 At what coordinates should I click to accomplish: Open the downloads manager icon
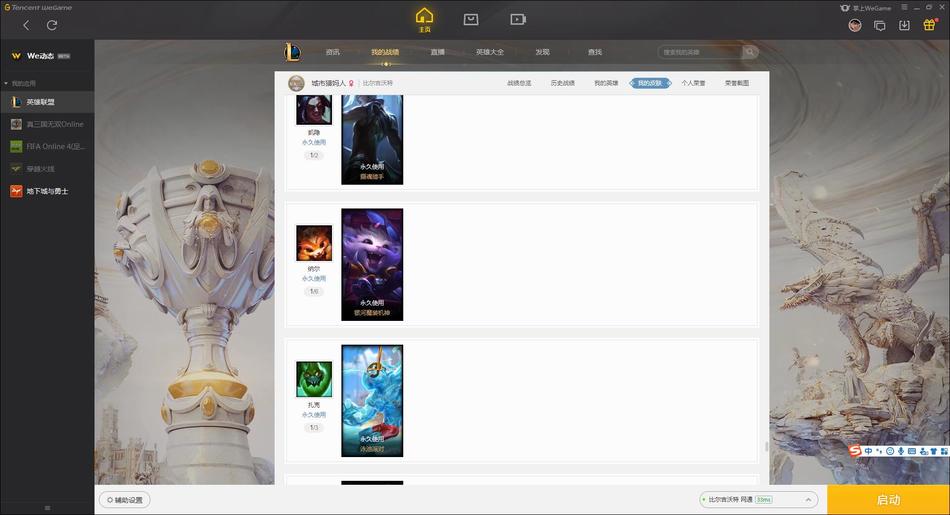click(904, 25)
